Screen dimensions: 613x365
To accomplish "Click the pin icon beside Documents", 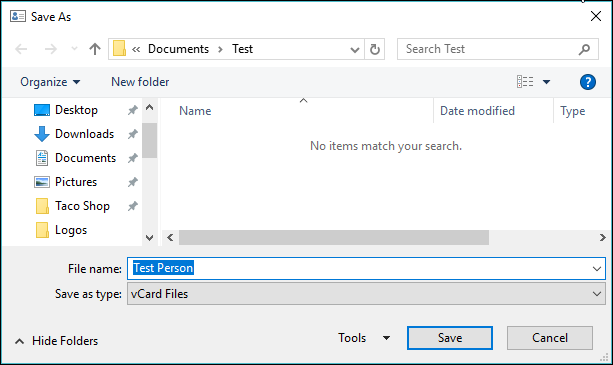I will pyautogui.click(x=133, y=158).
